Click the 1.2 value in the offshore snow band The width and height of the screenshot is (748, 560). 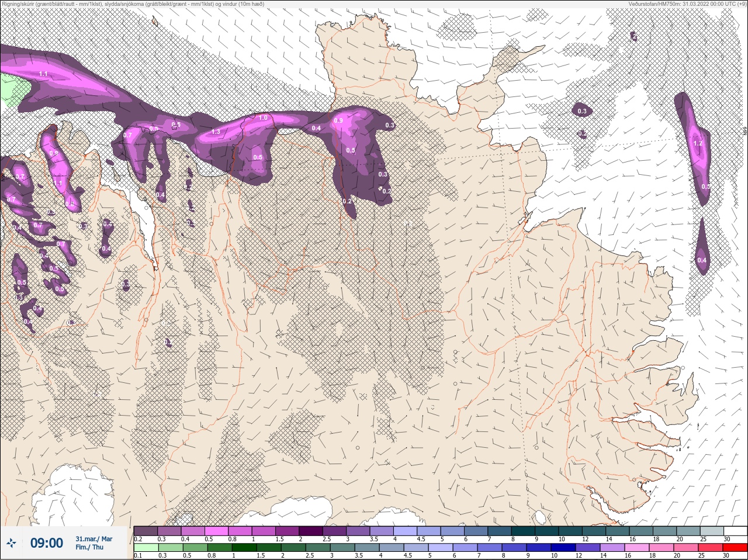pos(697,143)
